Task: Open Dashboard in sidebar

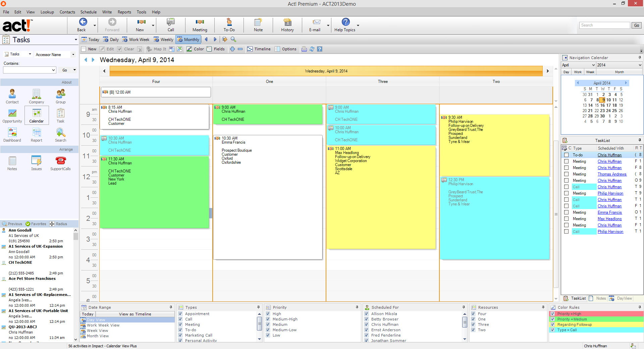Action: click(12, 135)
